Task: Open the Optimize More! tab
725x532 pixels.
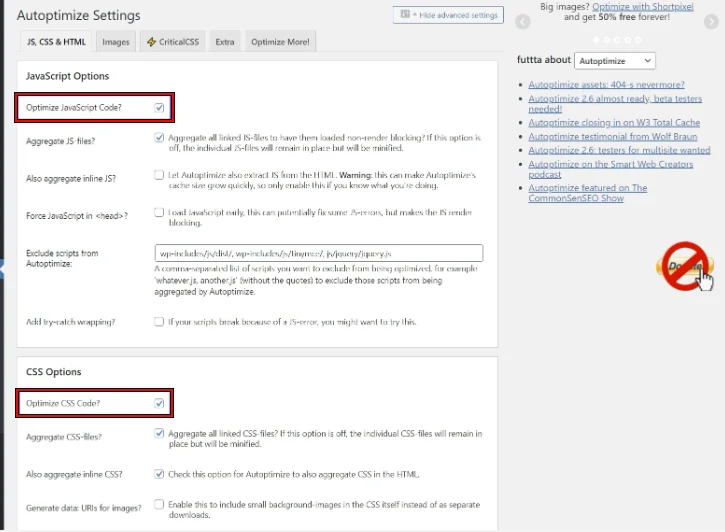Action: point(280,42)
